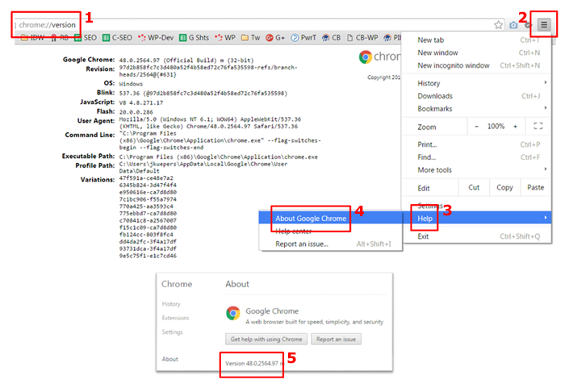Click the camera extension icon in toolbar

point(513,25)
